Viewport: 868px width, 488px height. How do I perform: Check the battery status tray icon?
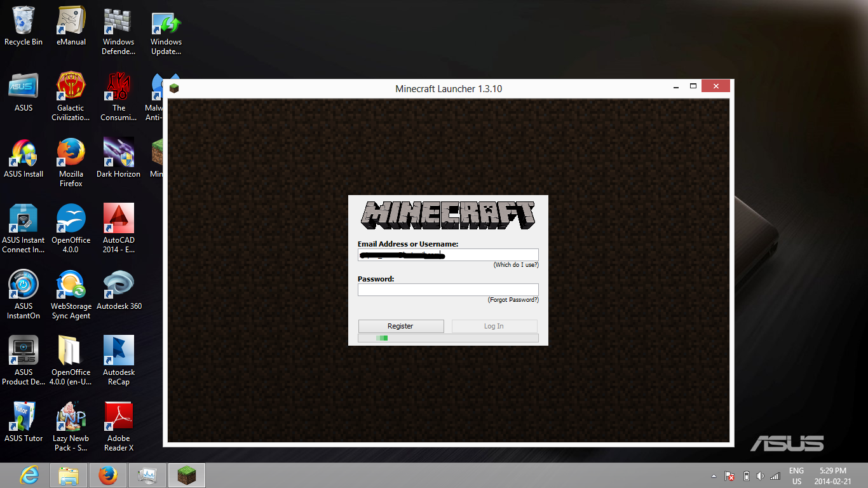pos(747,476)
